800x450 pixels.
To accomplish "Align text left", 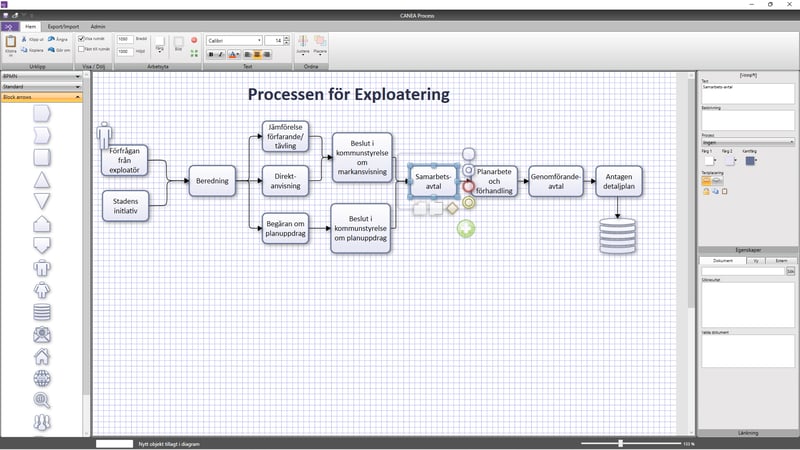I will (248, 54).
